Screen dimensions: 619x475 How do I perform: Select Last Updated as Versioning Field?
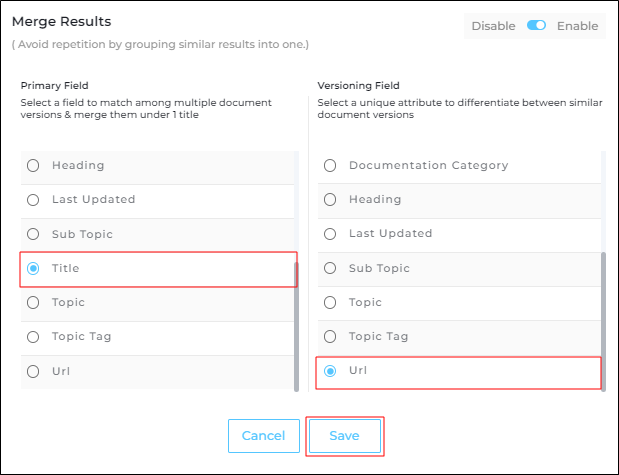point(330,234)
